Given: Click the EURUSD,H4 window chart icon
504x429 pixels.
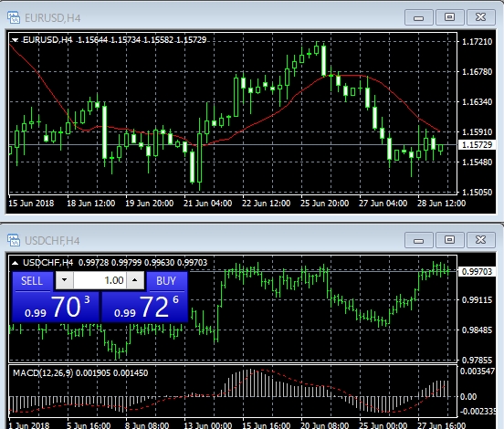Looking at the screenshot, I should pos(14,17).
